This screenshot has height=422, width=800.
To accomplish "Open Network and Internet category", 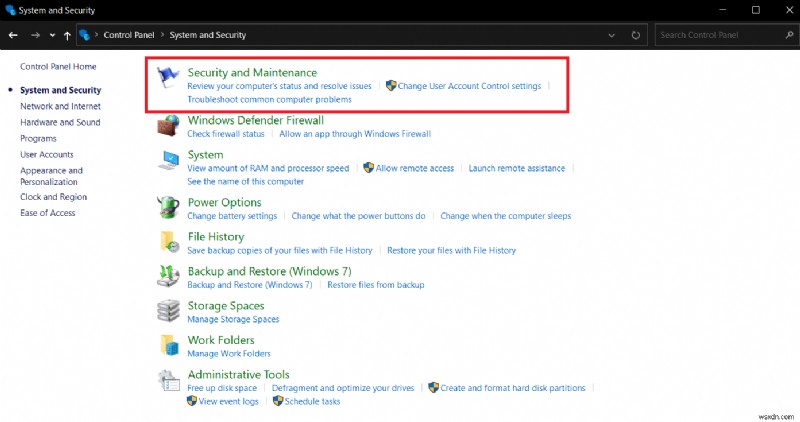I will pyautogui.click(x=60, y=106).
